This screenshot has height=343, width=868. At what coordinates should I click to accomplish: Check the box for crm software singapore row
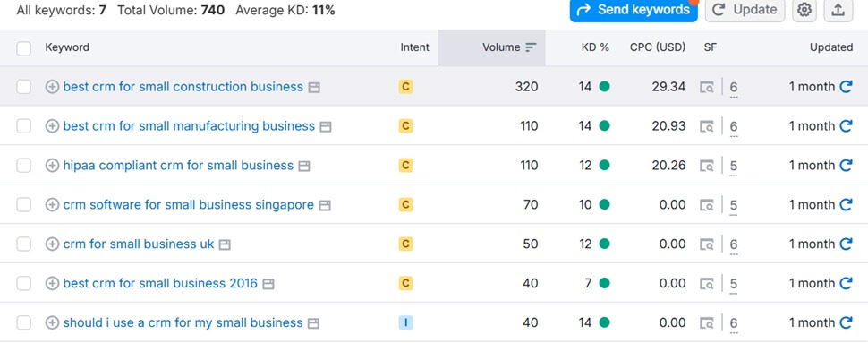(24, 205)
